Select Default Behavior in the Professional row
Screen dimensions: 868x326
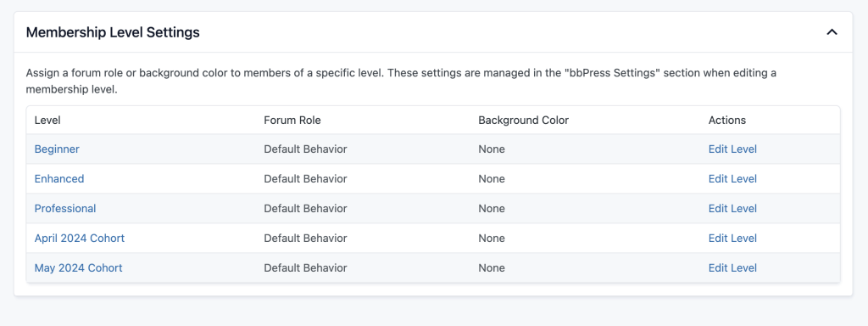(305, 209)
